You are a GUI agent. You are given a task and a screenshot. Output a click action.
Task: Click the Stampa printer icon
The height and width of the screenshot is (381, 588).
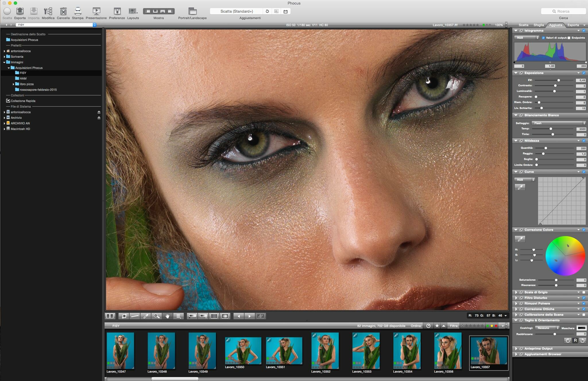pyautogui.click(x=78, y=11)
